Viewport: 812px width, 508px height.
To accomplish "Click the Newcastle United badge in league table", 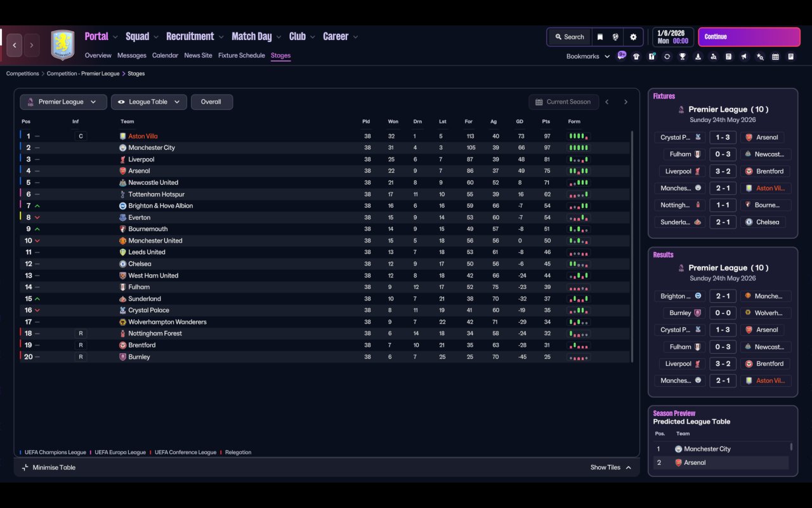I will tap(123, 183).
